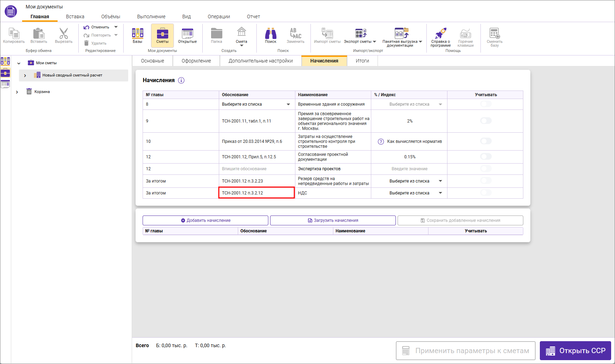
Task: Open Обоснование dropdown for chapter 8
Action: click(256, 104)
